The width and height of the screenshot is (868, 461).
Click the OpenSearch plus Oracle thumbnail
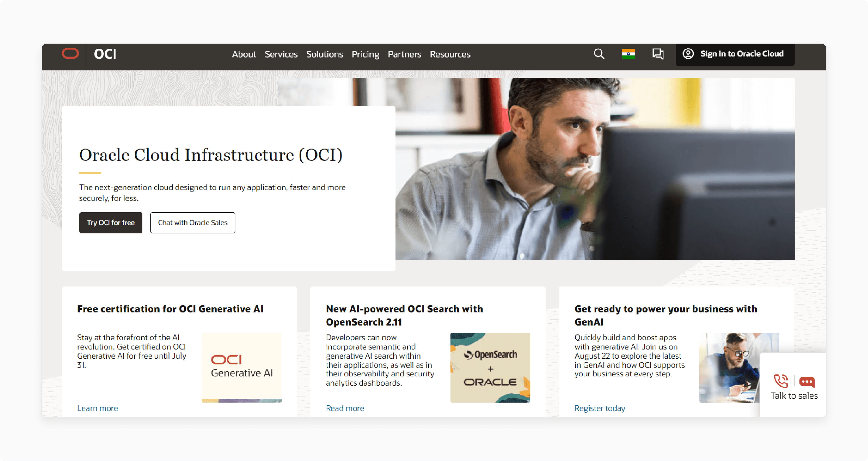pos(491,368)
